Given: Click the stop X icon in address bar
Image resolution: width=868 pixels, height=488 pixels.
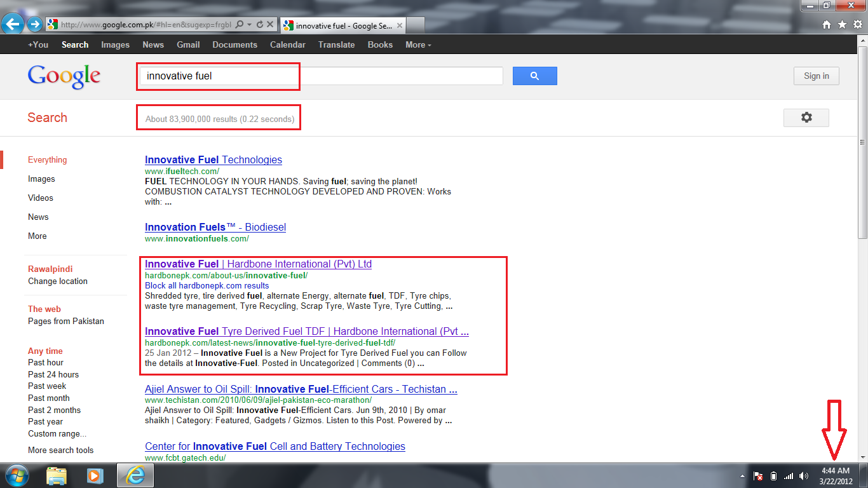Looking at the screenshot, I should tap(270, 25).
